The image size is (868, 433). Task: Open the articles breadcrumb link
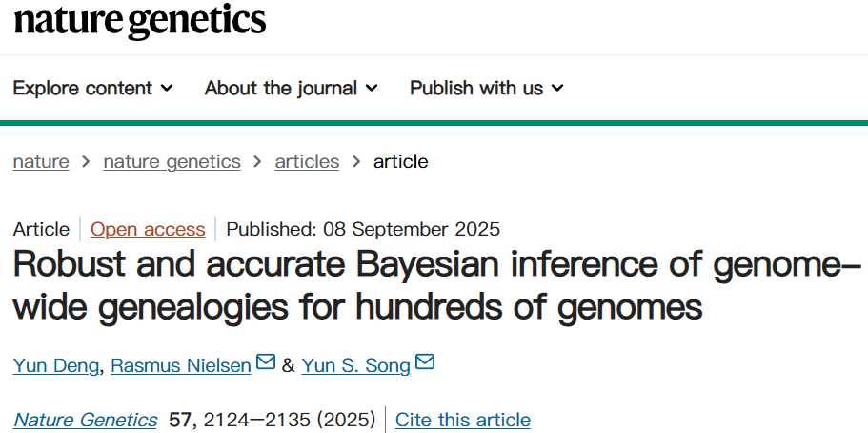pyautogui.click(x=307, y=162)
